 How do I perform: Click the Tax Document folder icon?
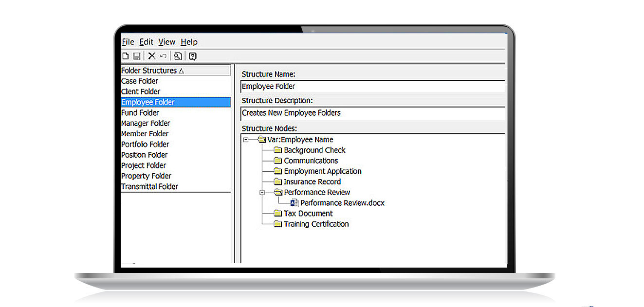tap(278, 214)
